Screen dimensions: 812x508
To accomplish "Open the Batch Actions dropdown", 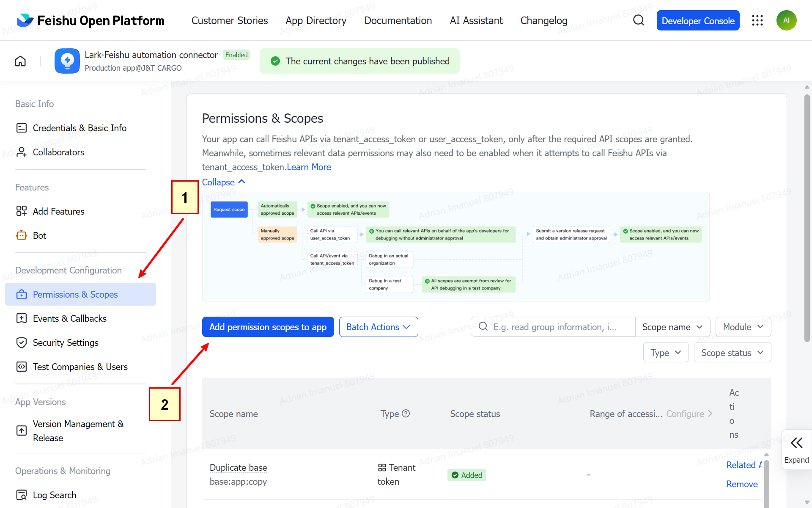I will coord(378,327).
